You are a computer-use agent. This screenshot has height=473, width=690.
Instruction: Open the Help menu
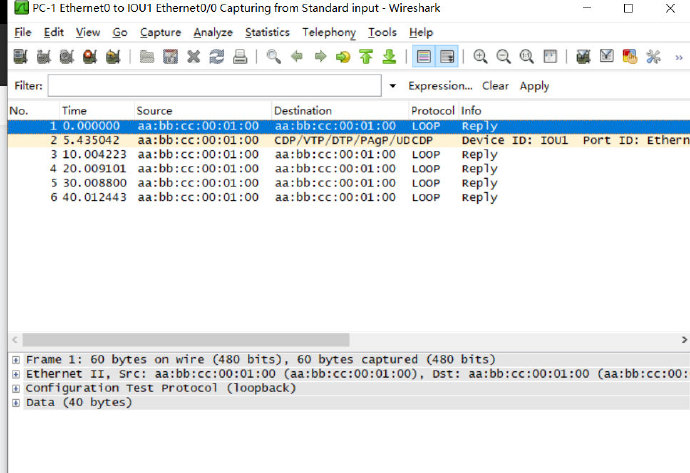point(421,33)
